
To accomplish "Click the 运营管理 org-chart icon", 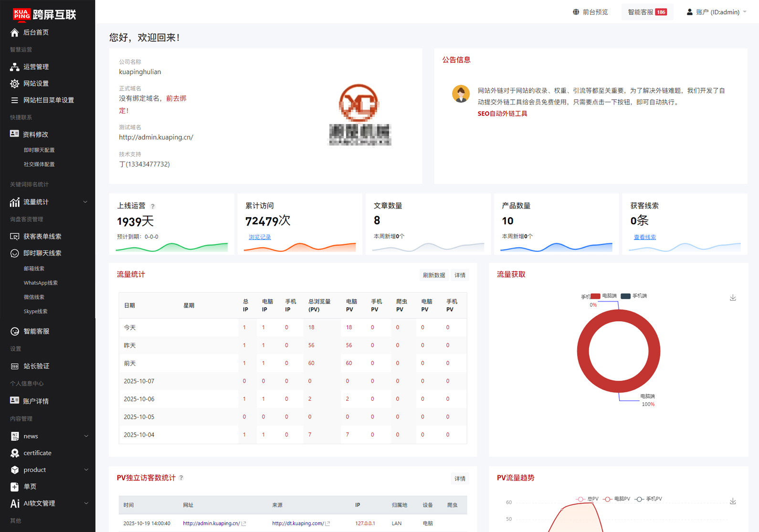I will (x=14, y=67).
